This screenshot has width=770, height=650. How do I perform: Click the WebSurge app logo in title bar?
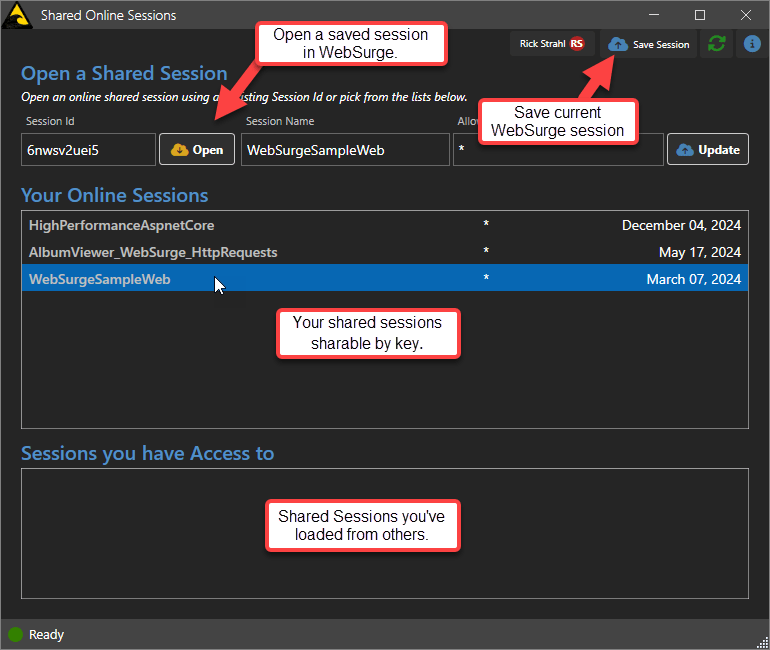pyautogui.click(x=17, y=15)
